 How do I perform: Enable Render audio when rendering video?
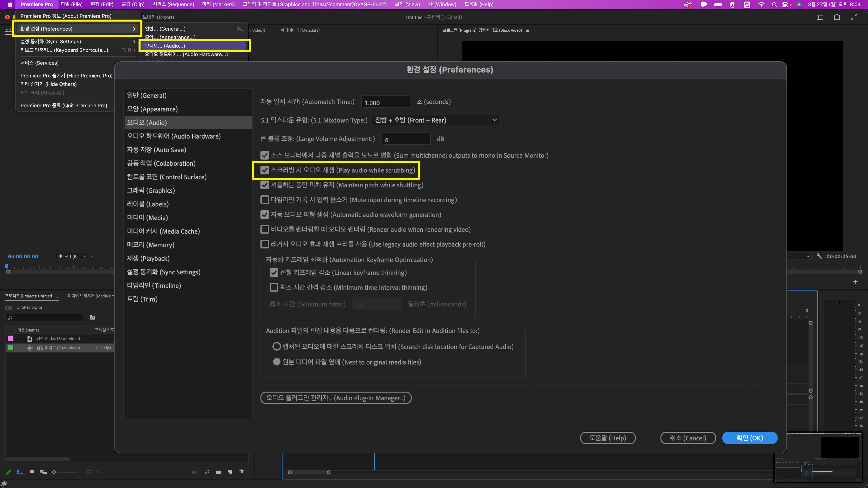pos(264,229)
